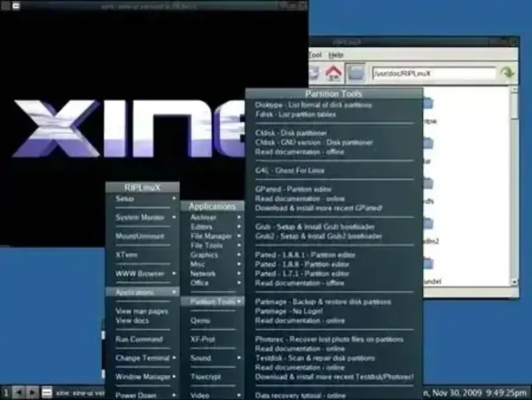Click the taskbar clock showing Nov 30, 2009
The image size is (532, 400).
[477, 393]
